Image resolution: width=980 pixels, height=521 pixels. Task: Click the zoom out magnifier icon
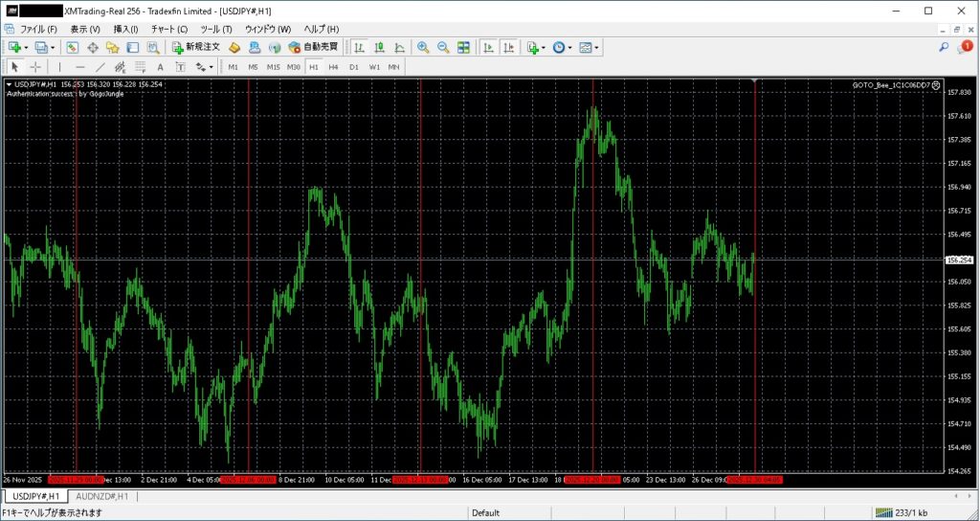[x=443, y=47]
